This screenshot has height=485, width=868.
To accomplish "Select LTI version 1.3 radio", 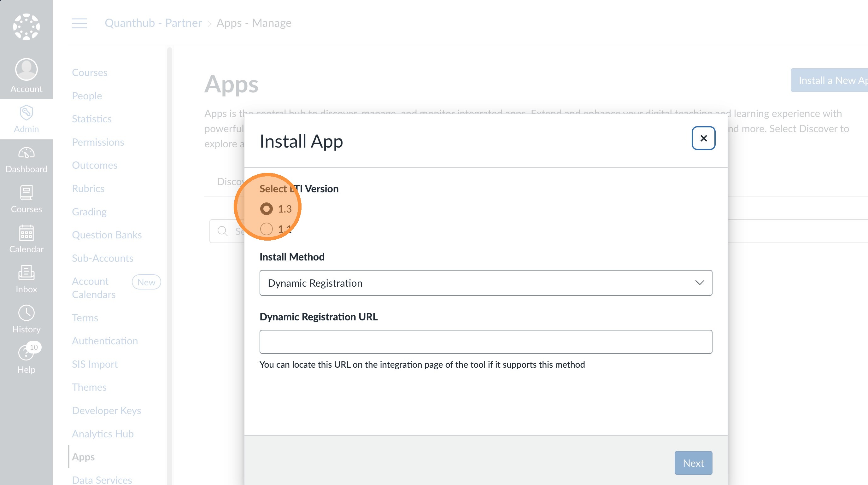I will pos(266,209).
